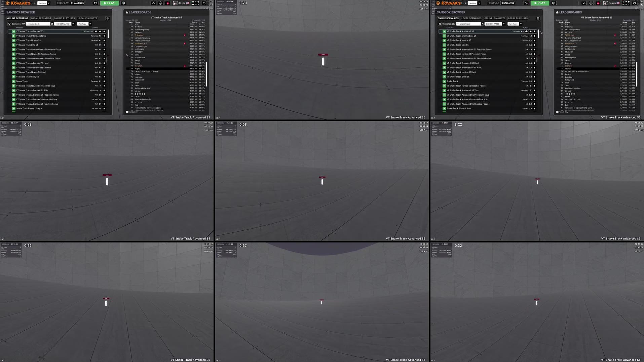Click the download icon for VT Snake Track Novice S5
The image size is (644, 362).
(104, 40)
